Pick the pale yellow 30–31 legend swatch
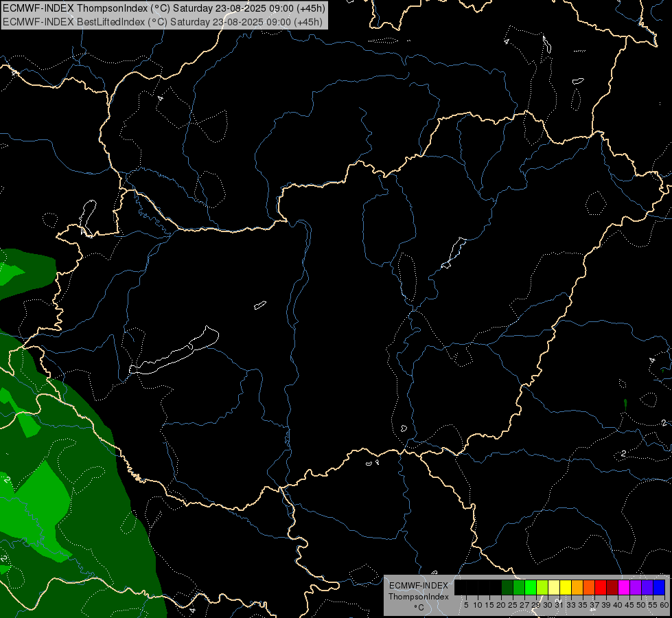 pyautogui.click(x=554, y=587)
